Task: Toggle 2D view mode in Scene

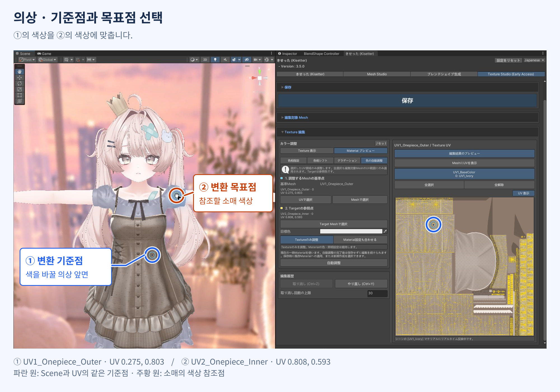Action: point(205,60)
